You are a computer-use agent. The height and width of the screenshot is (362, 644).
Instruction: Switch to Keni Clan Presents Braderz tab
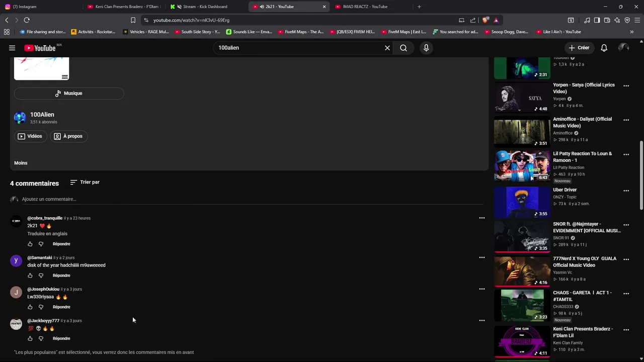tap(124, 7)
